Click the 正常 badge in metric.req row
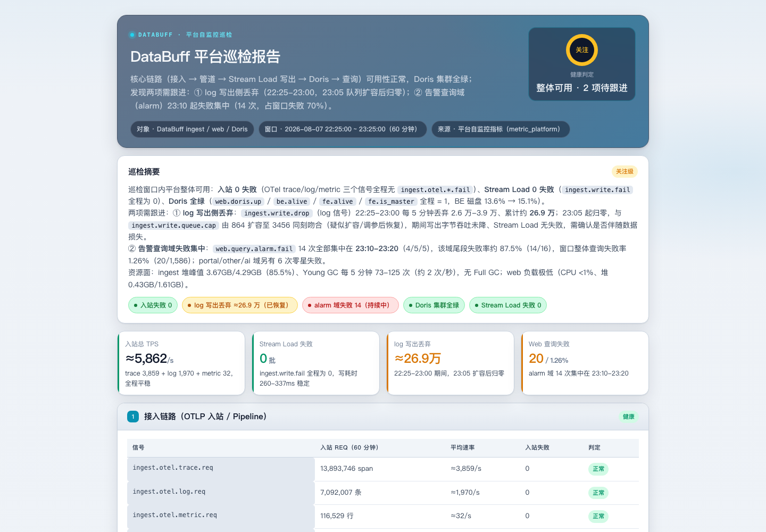 click(598, 517)
